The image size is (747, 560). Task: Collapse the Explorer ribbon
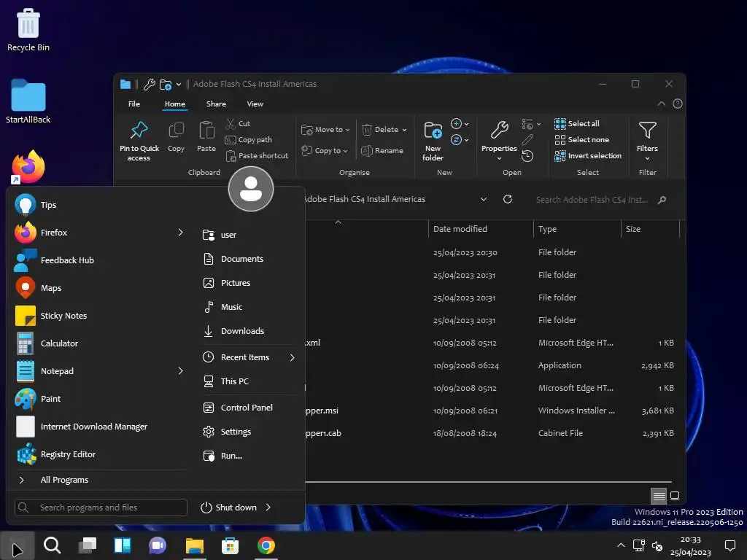pos(661,104)
